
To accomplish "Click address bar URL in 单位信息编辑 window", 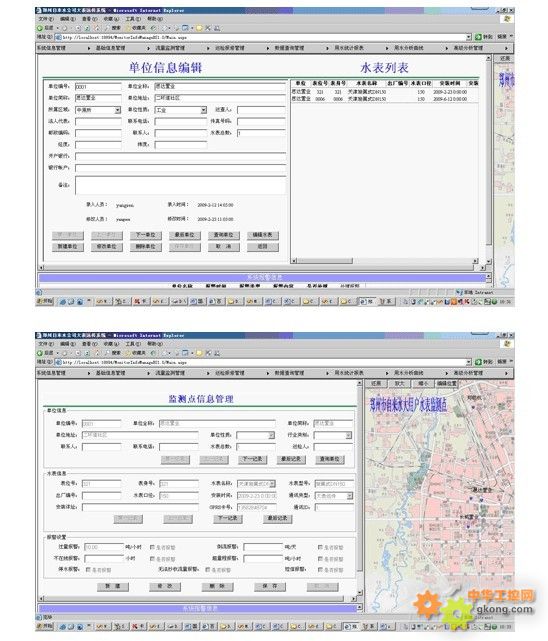I will click(x=125, y=37).
